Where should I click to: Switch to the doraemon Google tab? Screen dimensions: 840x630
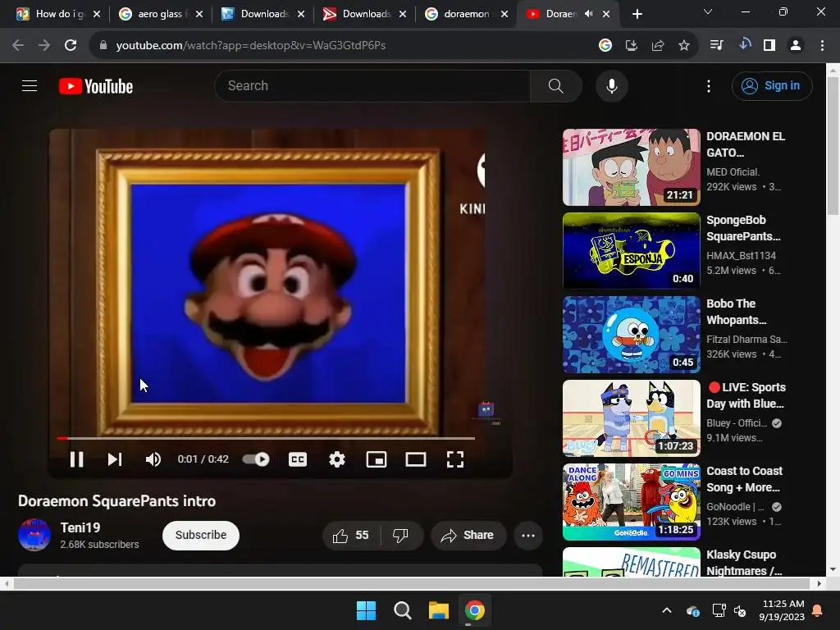click(x=466, y=14)
